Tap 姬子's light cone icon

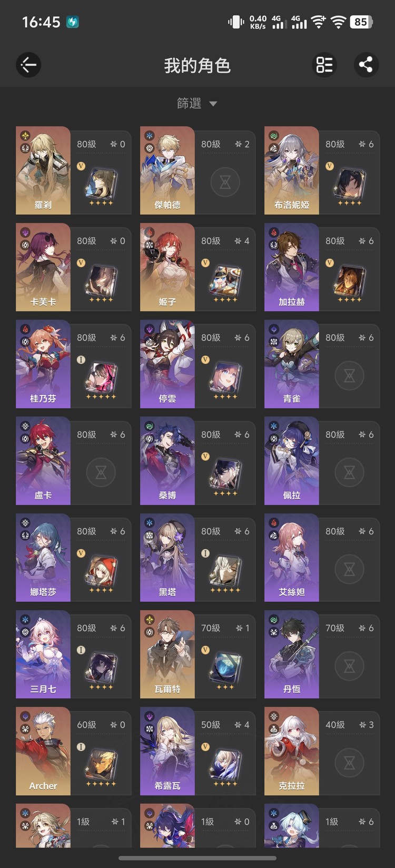225,280
